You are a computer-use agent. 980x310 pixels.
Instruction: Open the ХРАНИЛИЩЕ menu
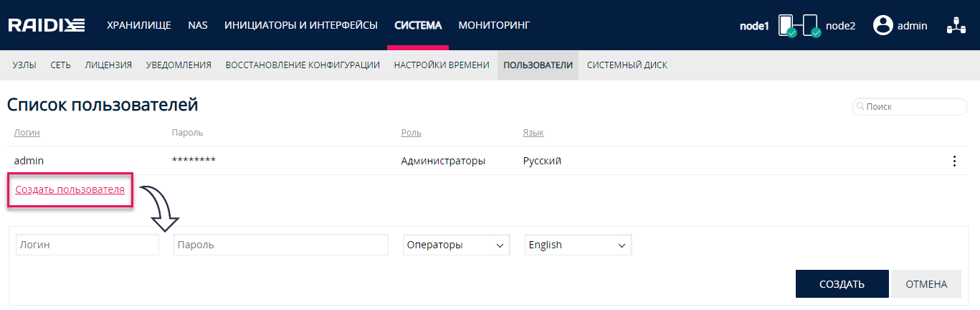(139, 25)
